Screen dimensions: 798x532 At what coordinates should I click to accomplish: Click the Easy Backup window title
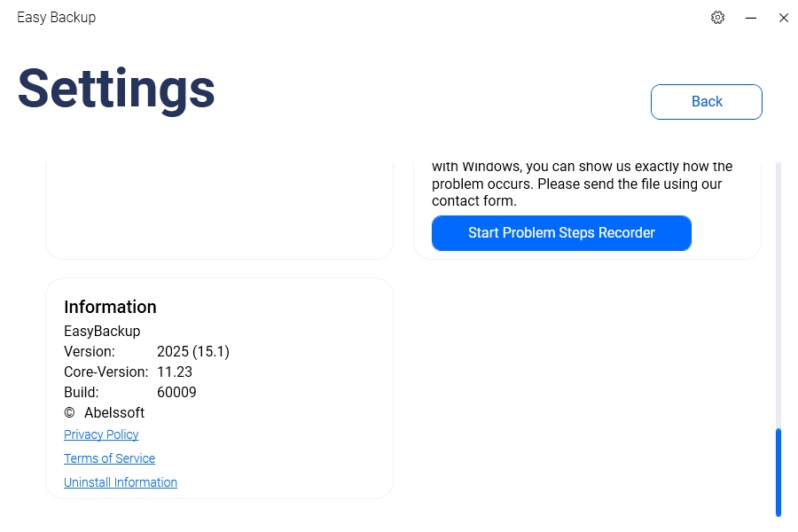click(57, 18)
